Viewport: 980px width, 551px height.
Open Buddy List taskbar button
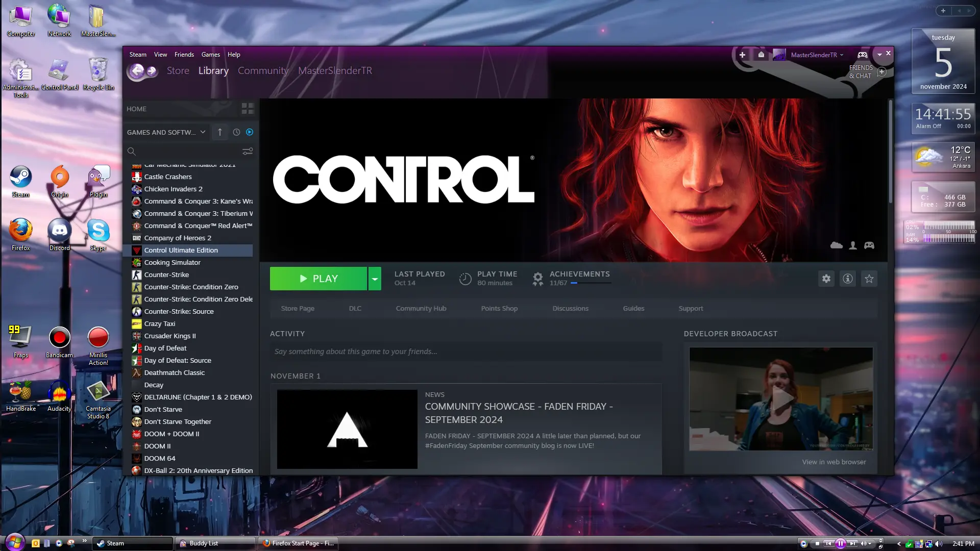(x=215, y=543)
